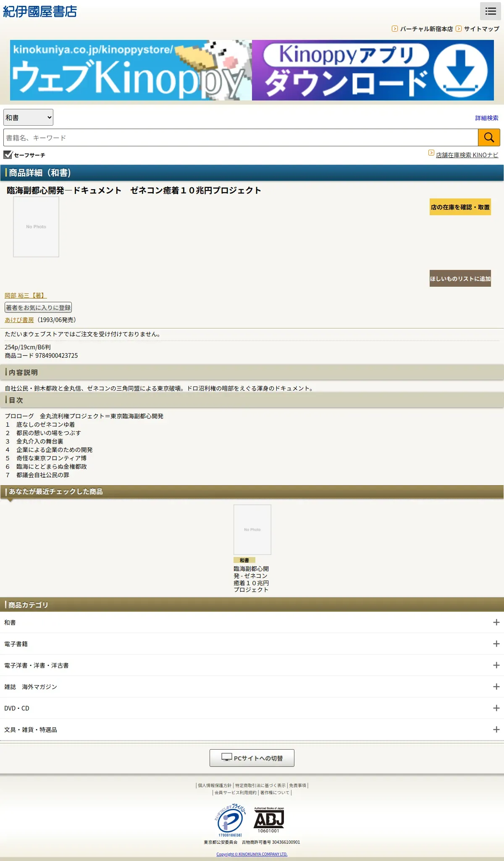Viewport: 504px width, 861px height.
Task: Click the 目次 section header
Action: point(252,400)
